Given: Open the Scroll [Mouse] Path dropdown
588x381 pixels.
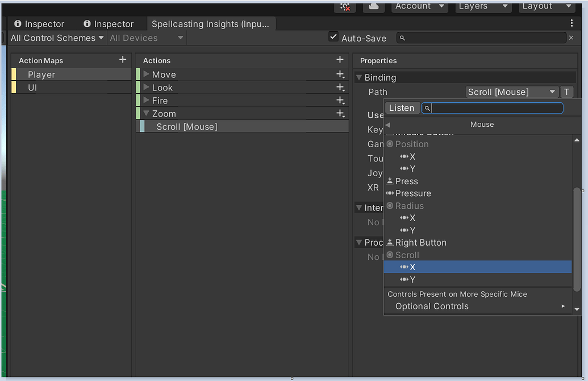Looking at the screenshot, I should coord(510,92).
